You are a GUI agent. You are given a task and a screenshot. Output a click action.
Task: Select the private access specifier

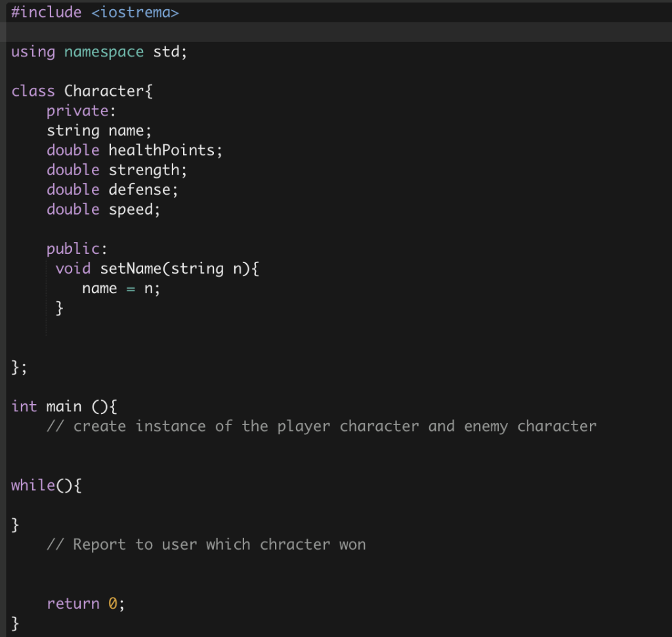click(76, 110)
